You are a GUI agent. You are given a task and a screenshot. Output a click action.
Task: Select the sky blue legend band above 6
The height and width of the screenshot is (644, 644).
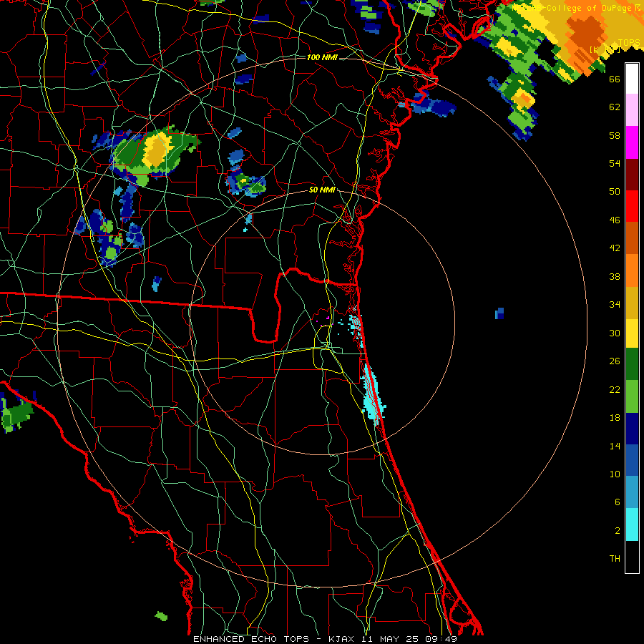click(632, 492)
